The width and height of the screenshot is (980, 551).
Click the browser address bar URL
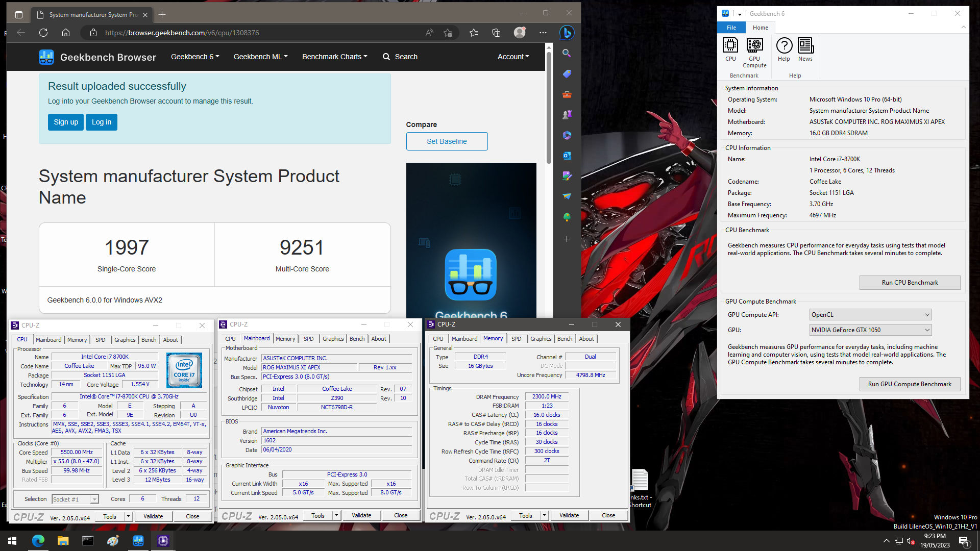click(x=182, y=33)
